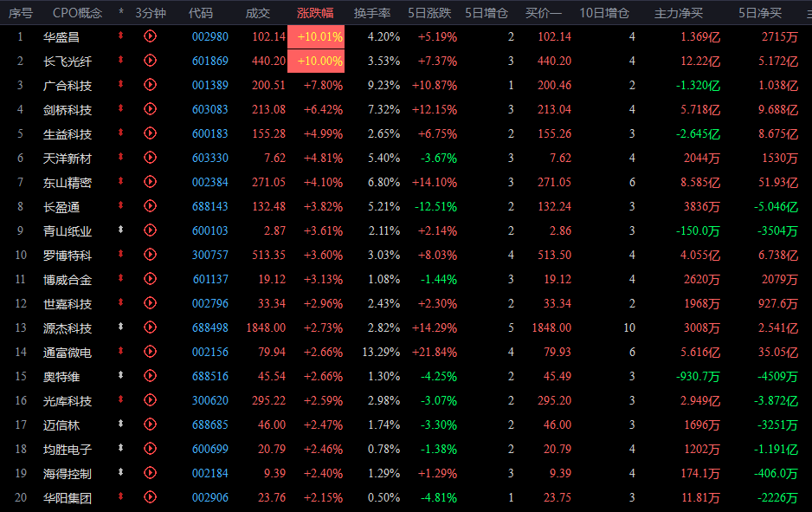Click the white pin marker beside 青山纸业
Image resolution: width=812 pixels, height=512 pixels.
click(x=120, y=230)
